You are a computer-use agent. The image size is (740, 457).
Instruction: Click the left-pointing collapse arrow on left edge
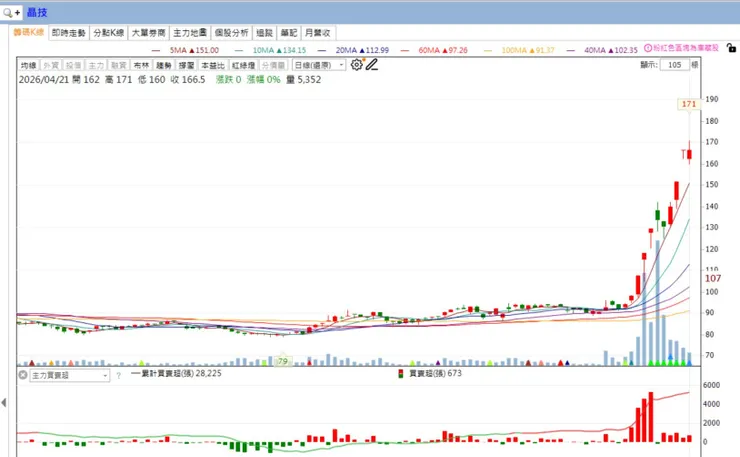pos(4,403)
